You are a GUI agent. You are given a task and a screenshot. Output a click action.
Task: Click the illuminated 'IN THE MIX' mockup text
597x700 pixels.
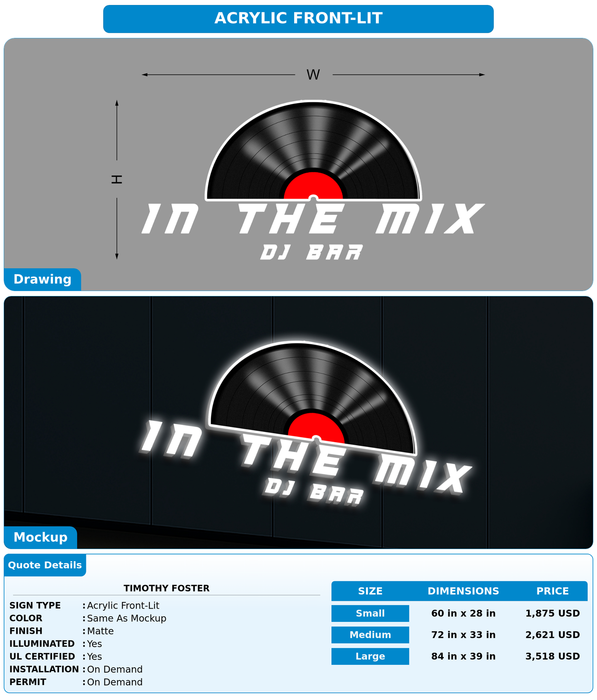[x=307, y=457]
